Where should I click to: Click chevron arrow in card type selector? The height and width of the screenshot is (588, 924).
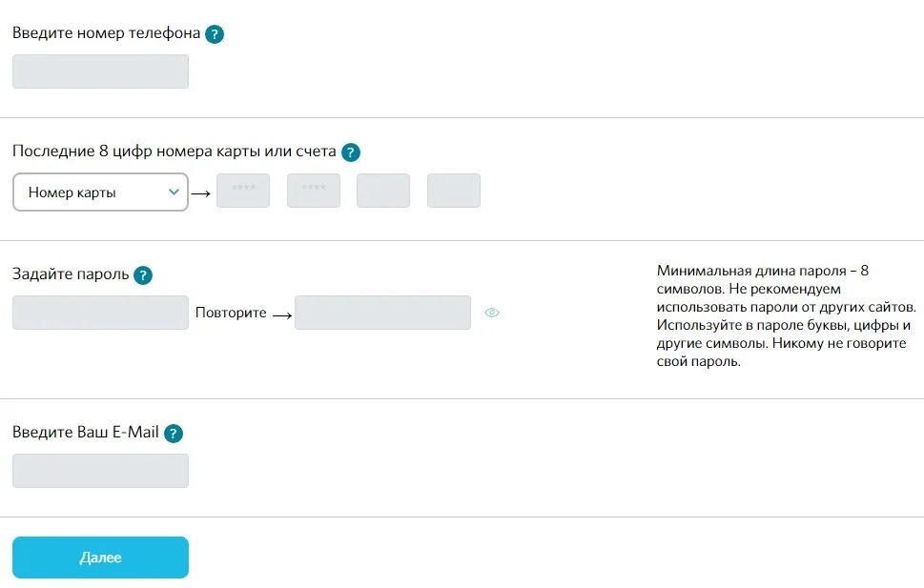pyautogui.click(x=174, y=192)
